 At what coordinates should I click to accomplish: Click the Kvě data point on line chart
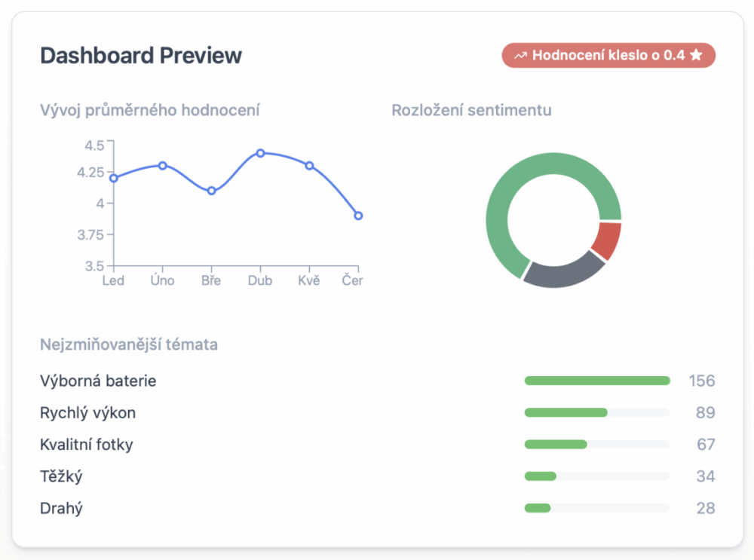click(309, 165)
